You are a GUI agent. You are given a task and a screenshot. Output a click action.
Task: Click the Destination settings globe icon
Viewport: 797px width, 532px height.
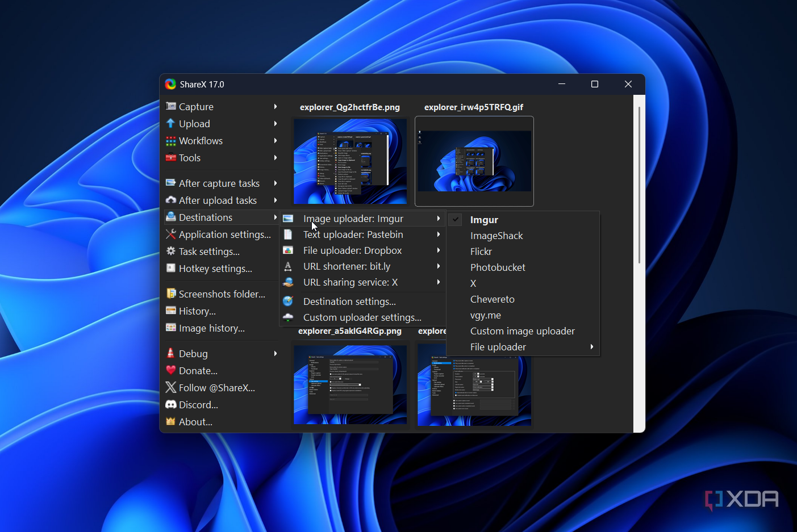(288, 301)
